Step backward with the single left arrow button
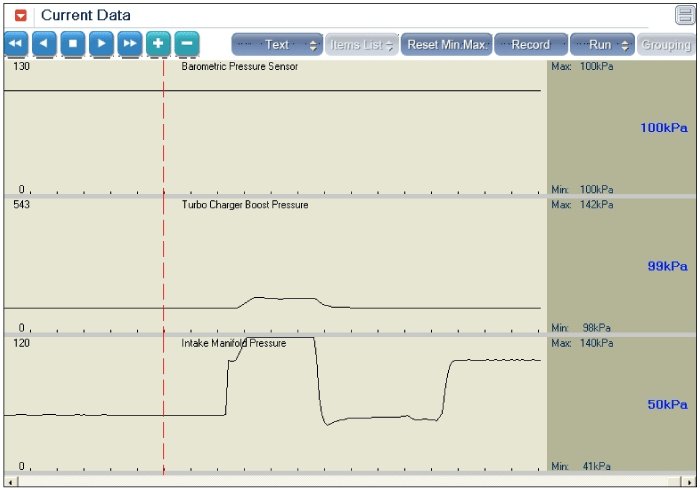This screenshot has height=490, width=700. [x=44, y=44]
